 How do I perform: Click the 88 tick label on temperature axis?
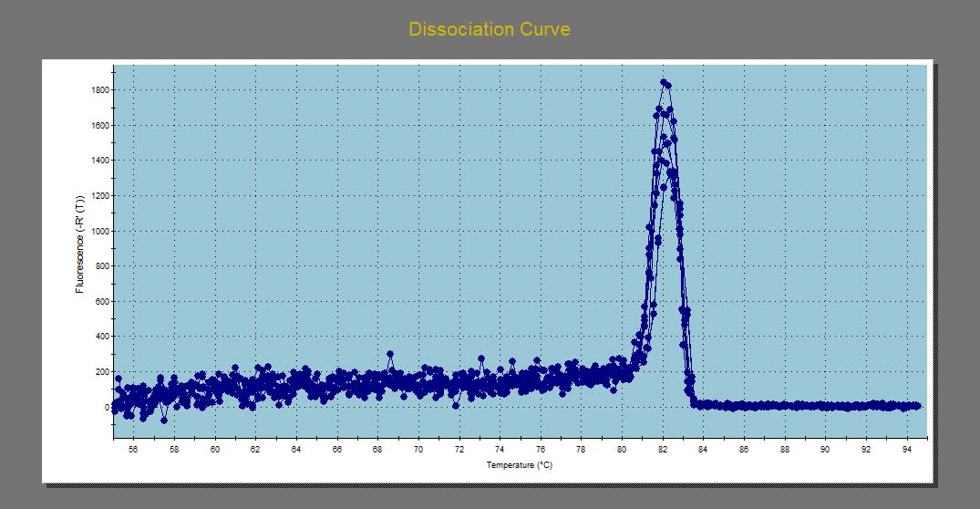[x=785, y=449]
